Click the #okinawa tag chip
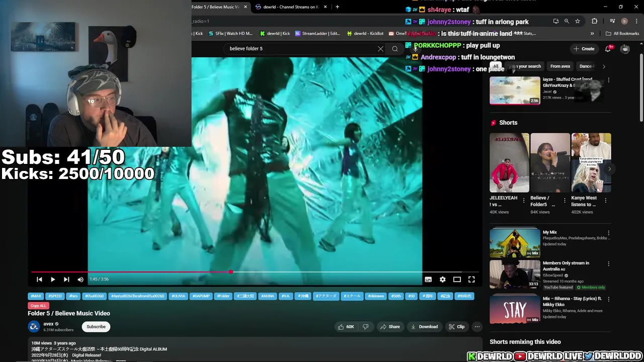 tap(376, 296)
